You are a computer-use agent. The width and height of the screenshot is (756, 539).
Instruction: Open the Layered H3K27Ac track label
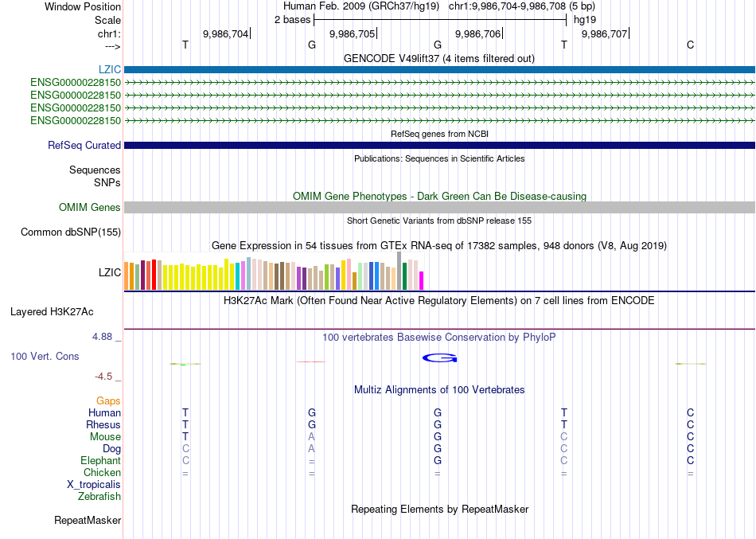pyautogui.click(x=52, y=312)
